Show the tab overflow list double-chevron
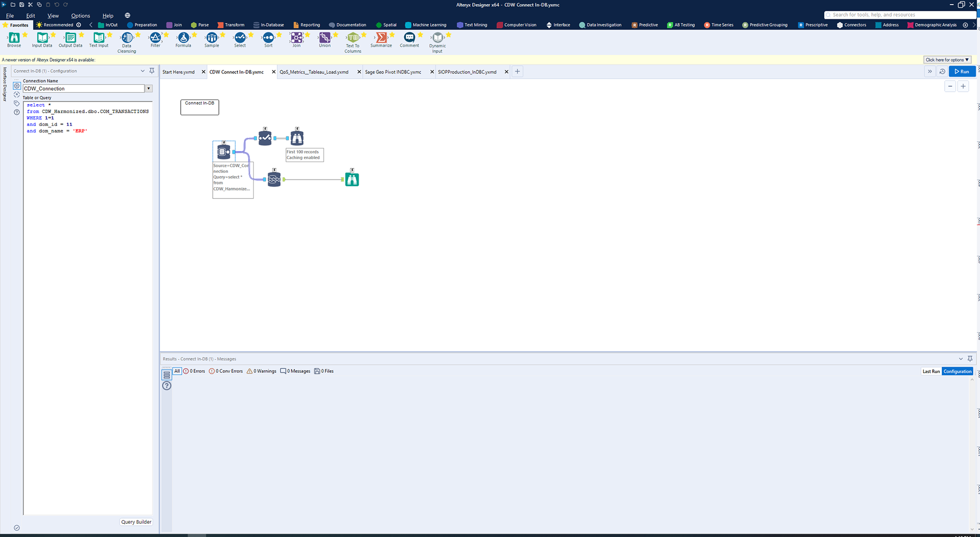Image resolution: width=980 pixels, height=537 pixels. [x=929, y=71]
